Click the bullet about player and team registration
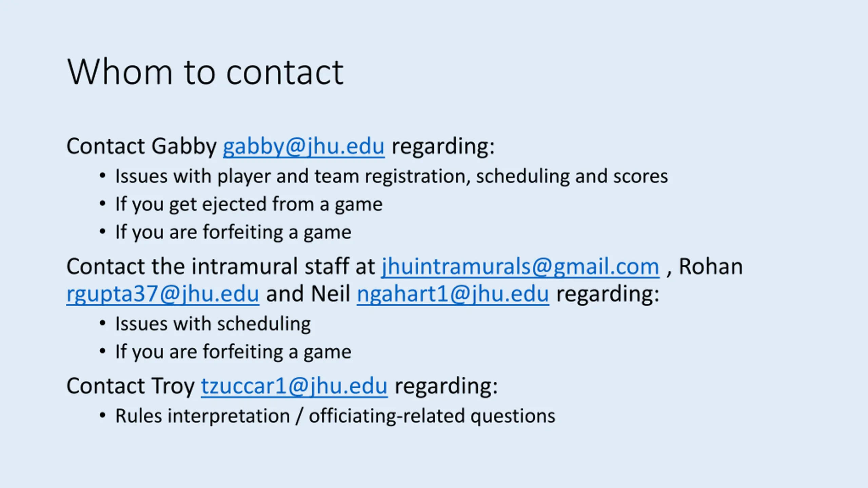Image resolution: width=868 pixels, height=488 pixels. click(391, 177)
